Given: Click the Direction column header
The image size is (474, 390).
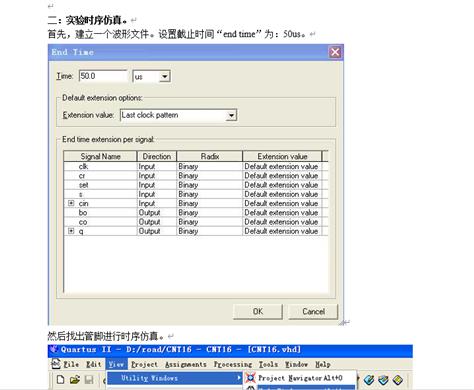Looking at the screenshot, I should tap(157, 156).
